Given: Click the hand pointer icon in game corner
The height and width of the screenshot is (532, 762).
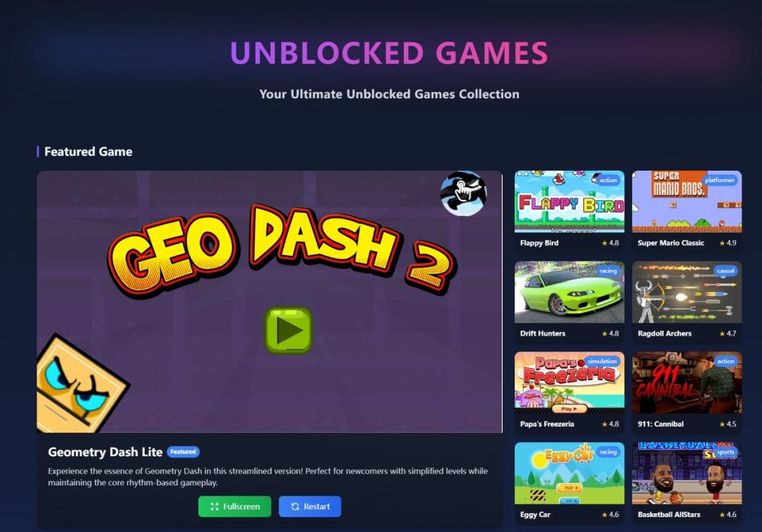Looking at the screenshot, I should (463, 193).
